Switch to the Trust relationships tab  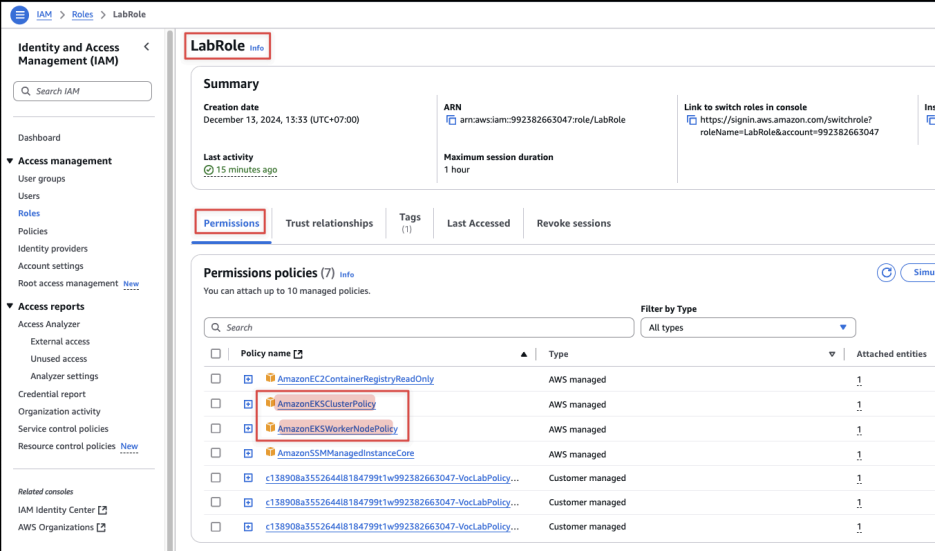pos(329,223)
